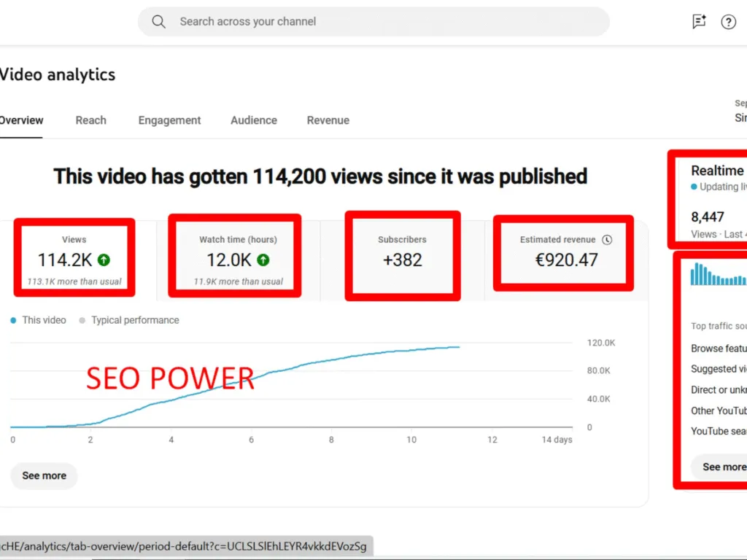
Task: Switch to the Engagement tab
Action: [x=169, y=120]
